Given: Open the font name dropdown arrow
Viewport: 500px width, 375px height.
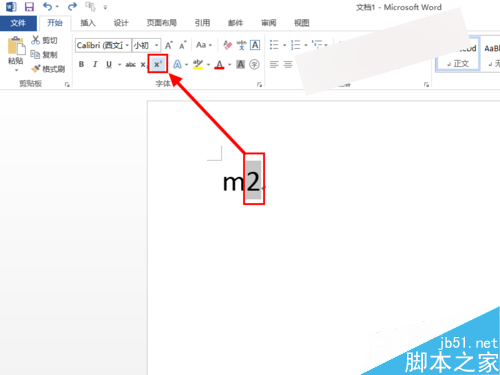Looking at the screenshot, I should coord(127,45).
